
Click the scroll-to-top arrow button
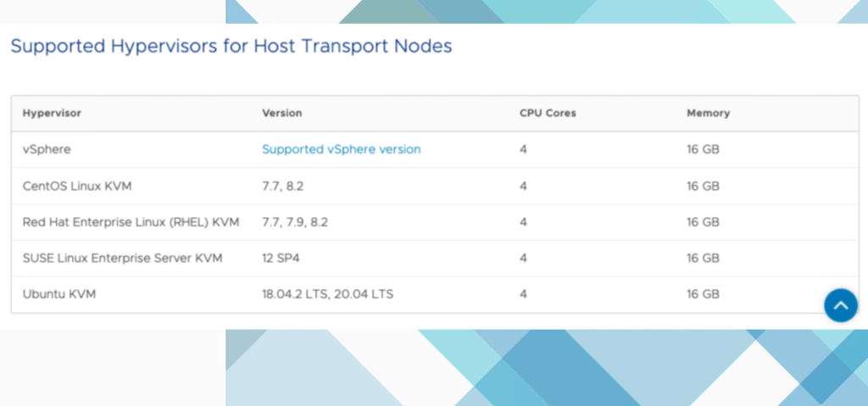841,305
